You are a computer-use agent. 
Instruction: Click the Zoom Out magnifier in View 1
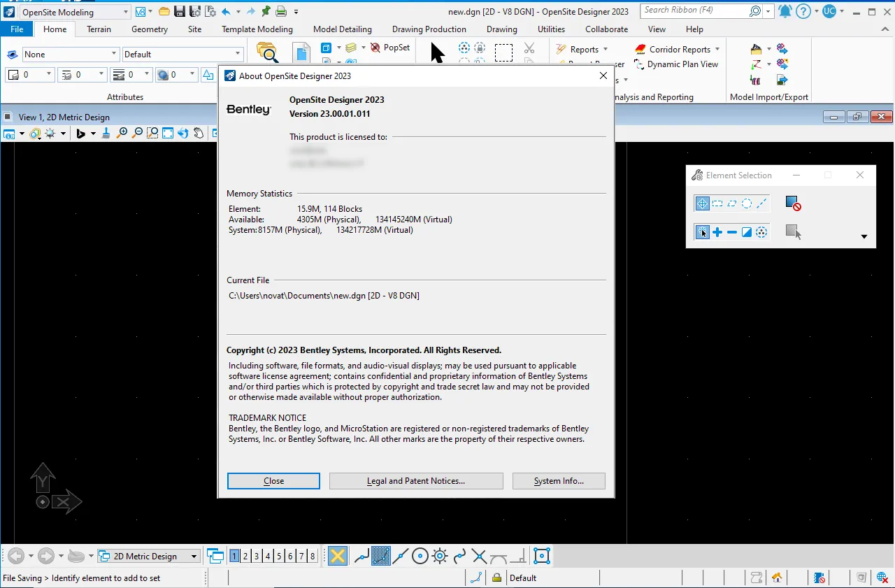pos(137,133)
